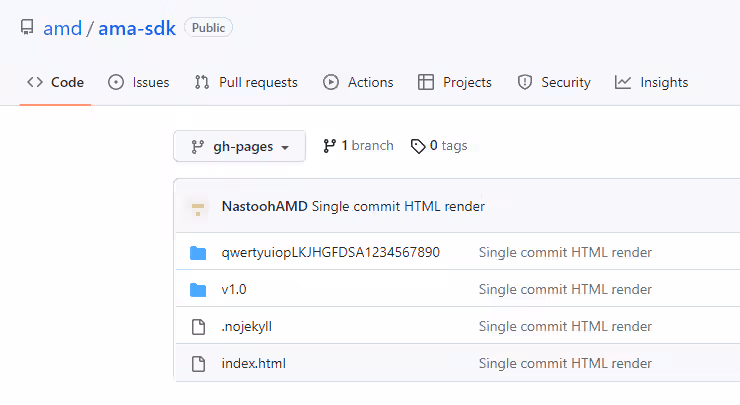Open the ama-sdk repository link

[137, 28]
